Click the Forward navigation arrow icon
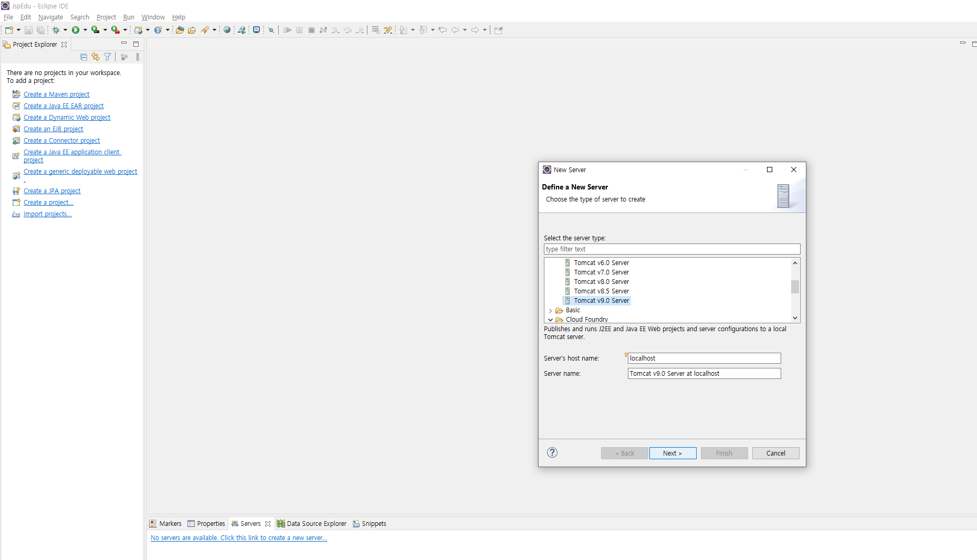This screenshot has width=977, height=560. [x=475, y=30]
